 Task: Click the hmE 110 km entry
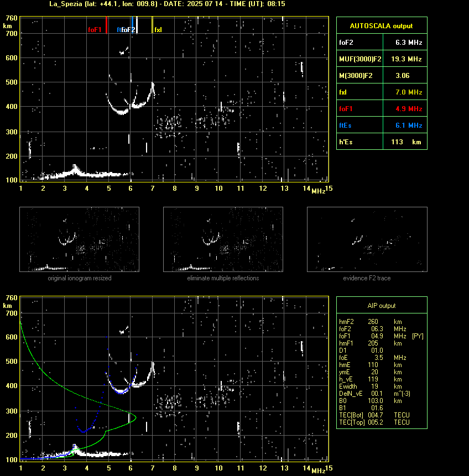tap(371, 365)
